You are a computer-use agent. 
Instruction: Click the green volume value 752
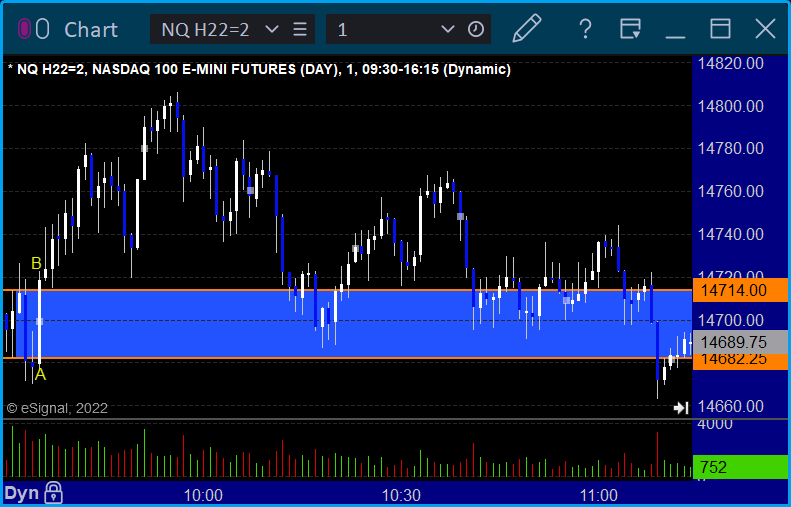coord(740,467)
